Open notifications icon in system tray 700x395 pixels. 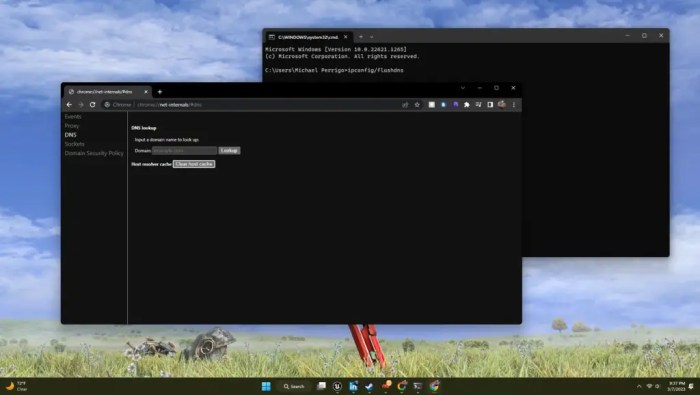click(692, 386)
